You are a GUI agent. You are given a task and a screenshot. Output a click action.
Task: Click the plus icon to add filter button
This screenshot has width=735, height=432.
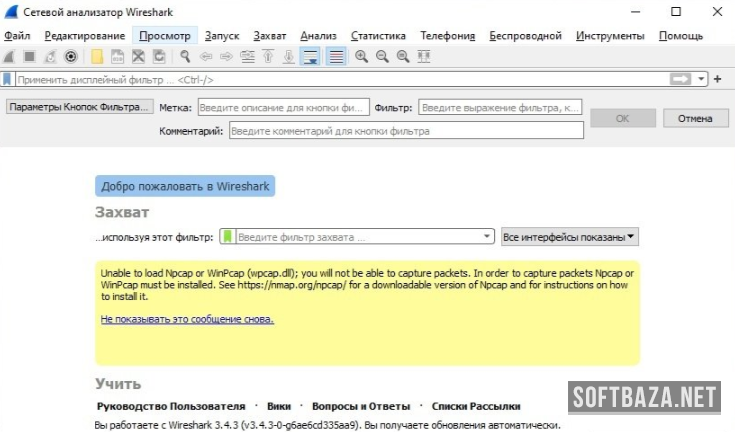point(717,78)
